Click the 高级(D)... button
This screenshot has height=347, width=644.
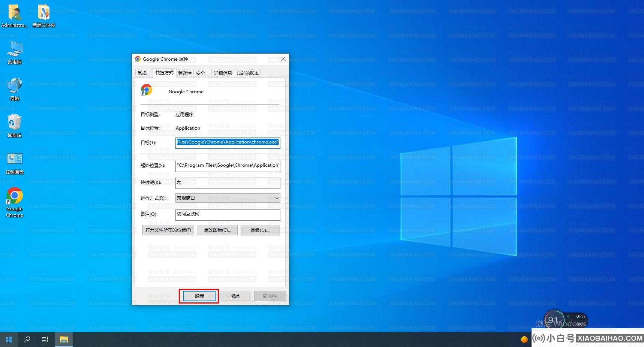coord(260,230)
